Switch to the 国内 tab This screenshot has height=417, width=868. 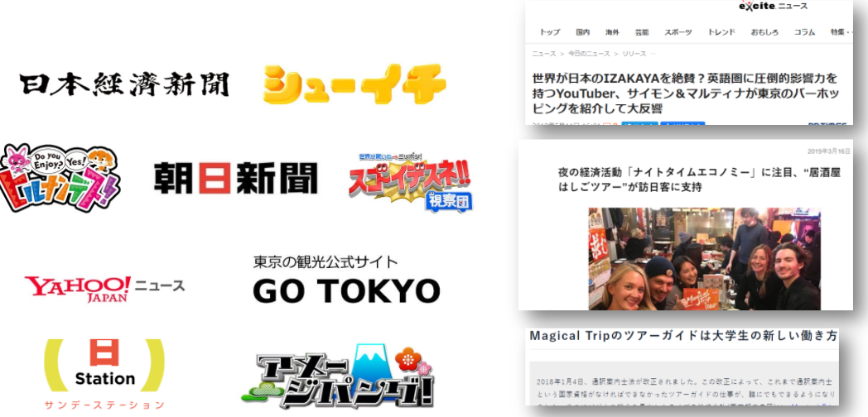point(583,32)
